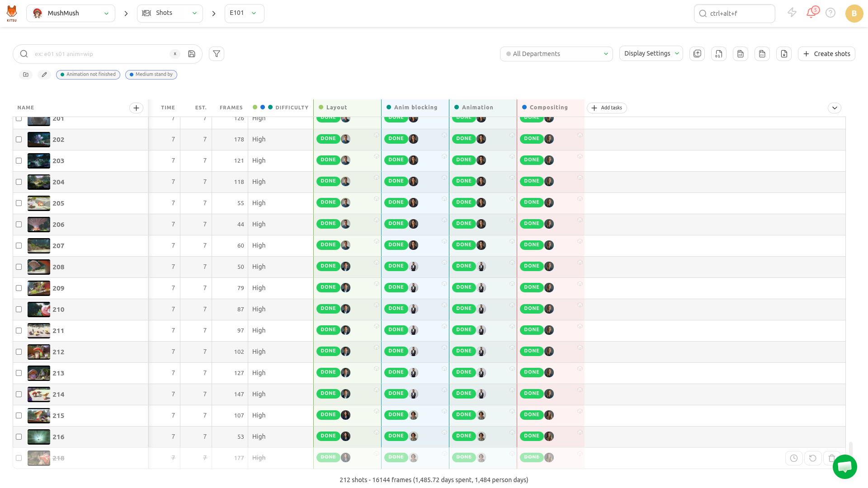Open the MushMush production dropdown
Image resolution: width=868 pixels, height=488 pixels.
click(71, 14)
